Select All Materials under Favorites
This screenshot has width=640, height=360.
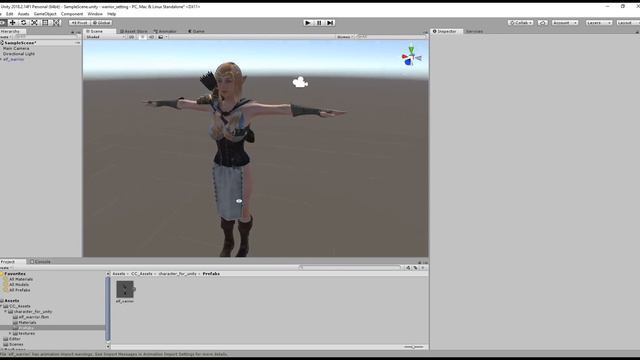tap(21, 279)
